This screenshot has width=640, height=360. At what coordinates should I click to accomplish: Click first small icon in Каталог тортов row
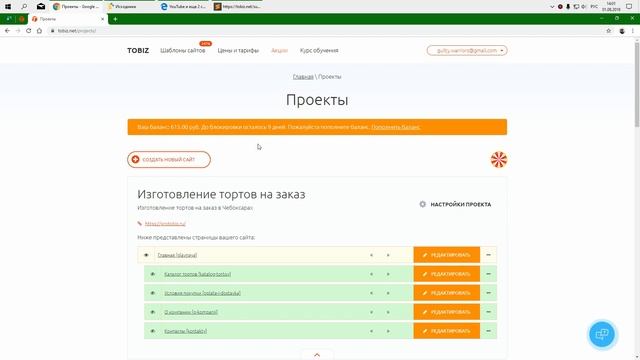click(x=371, y=274)
